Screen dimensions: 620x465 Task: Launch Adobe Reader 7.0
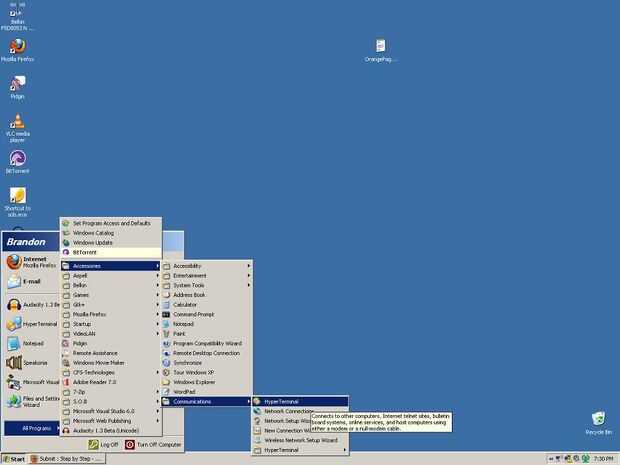pos(111,382)
